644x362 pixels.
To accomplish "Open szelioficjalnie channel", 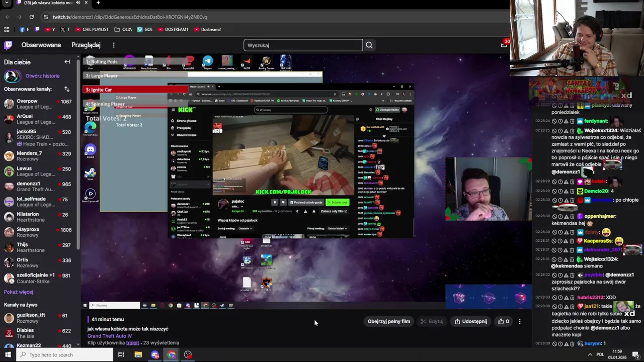I will (x=38, y=278).
